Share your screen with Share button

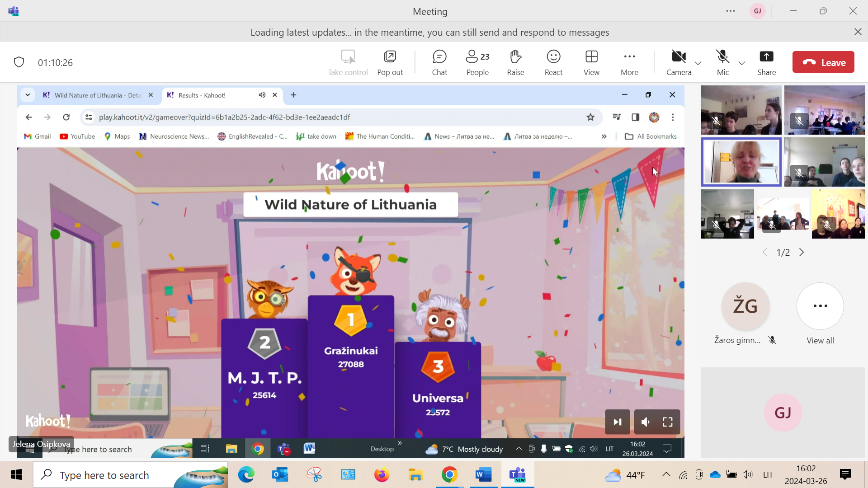766,62
